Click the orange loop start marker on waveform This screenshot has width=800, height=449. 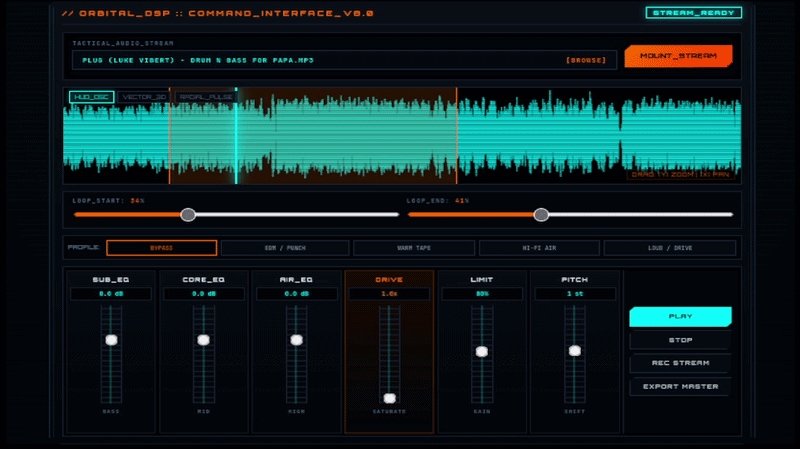(x=169, y=138)
